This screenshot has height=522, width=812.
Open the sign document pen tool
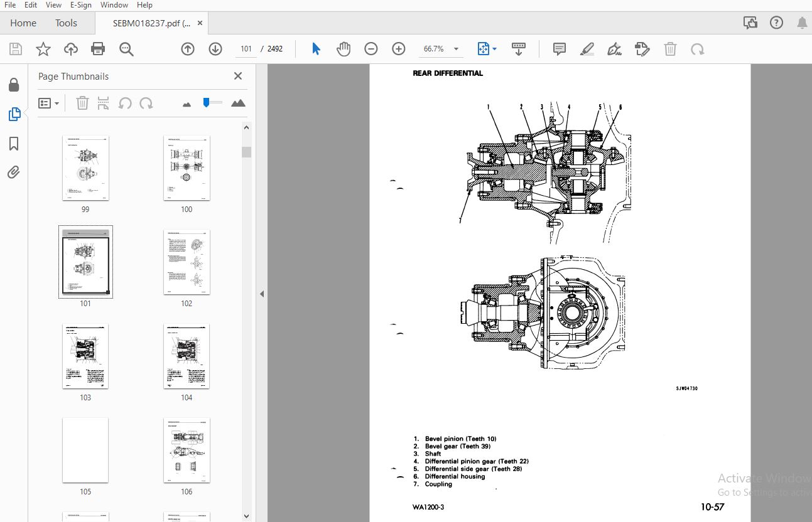coord(615,49)
